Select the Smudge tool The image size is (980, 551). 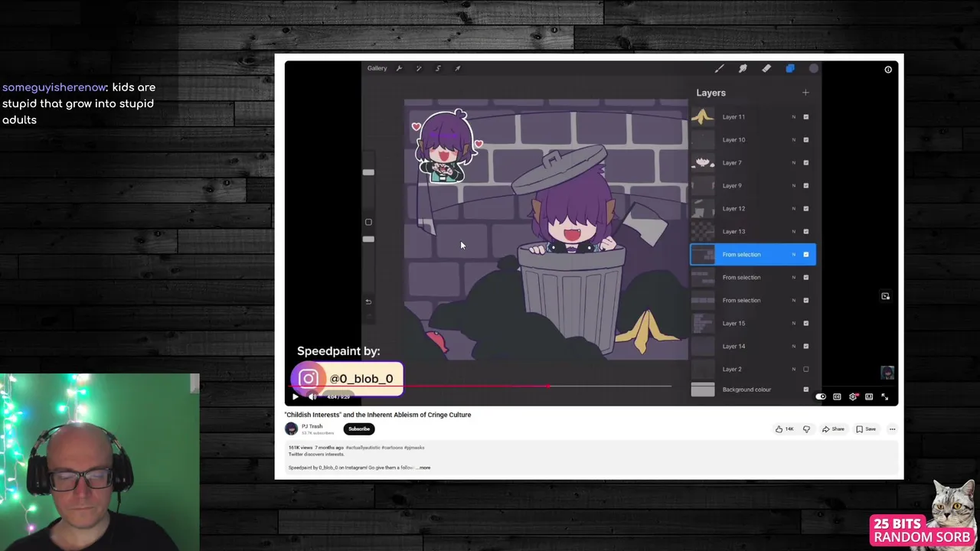[x=743, y=69]
